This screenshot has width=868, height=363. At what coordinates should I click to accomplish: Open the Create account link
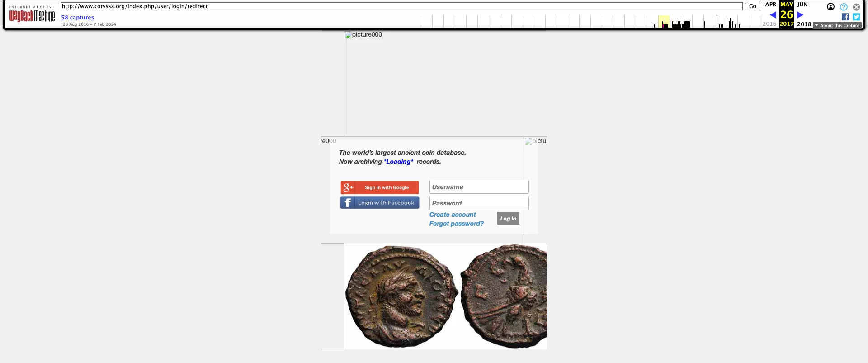pos(453,215)
